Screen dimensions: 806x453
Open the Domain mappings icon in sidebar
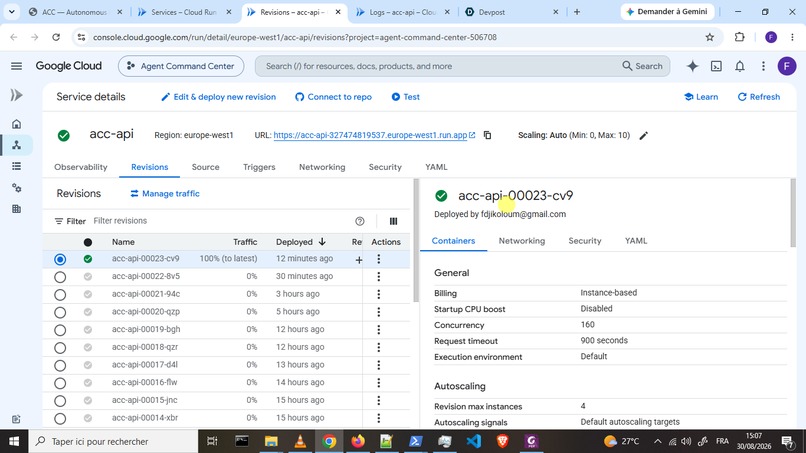click(x=16, y=209)
